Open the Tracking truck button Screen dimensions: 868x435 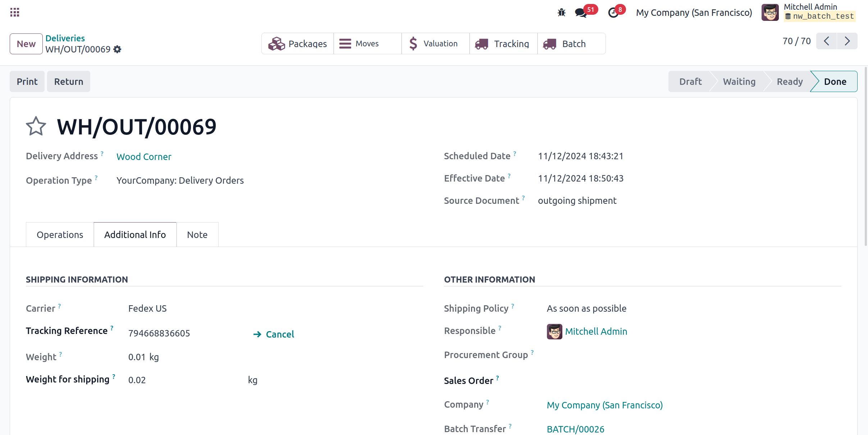(503, 43)
